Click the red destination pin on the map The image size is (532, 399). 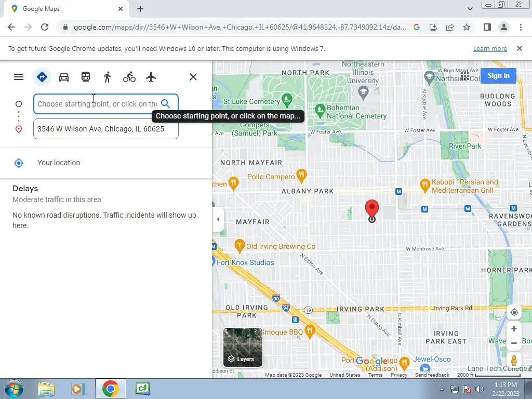(x=372, y=208)
